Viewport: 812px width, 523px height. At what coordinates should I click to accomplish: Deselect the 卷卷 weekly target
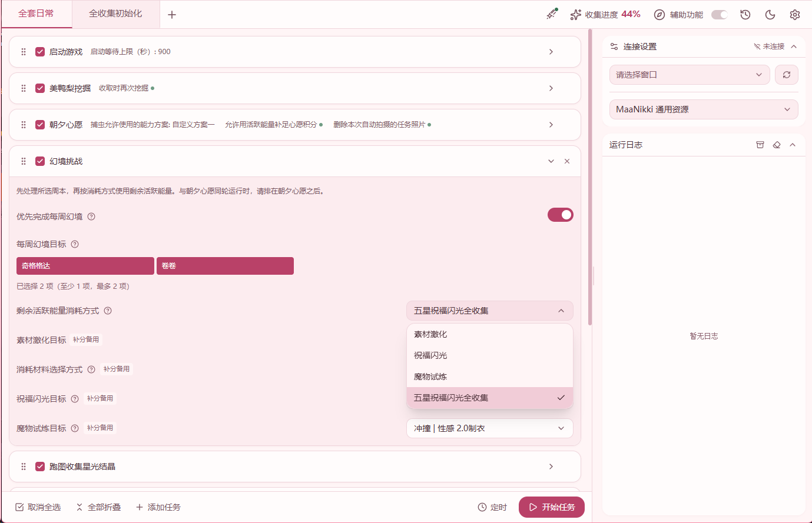pyautogui.click(x=225, y=266)
